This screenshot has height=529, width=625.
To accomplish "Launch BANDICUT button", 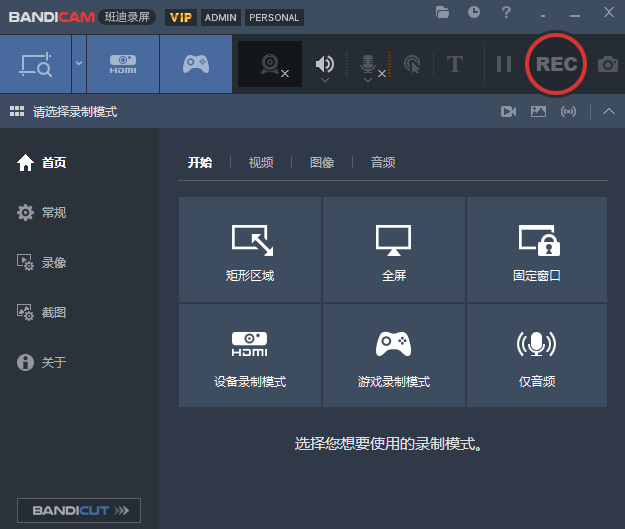I will pos(79,510).
